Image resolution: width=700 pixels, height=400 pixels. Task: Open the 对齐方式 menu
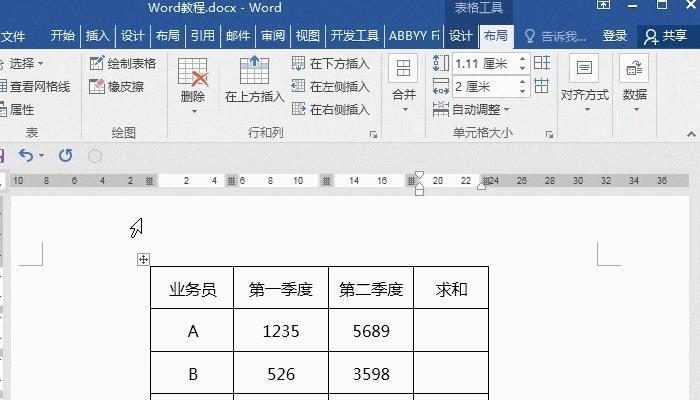point(584,83)
